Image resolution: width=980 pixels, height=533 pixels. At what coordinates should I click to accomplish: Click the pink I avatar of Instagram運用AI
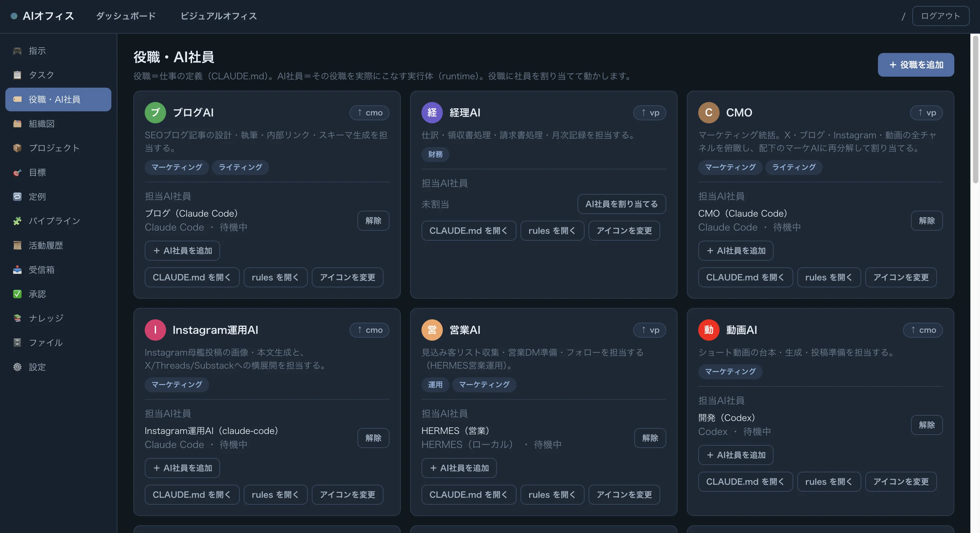[155, 330]
